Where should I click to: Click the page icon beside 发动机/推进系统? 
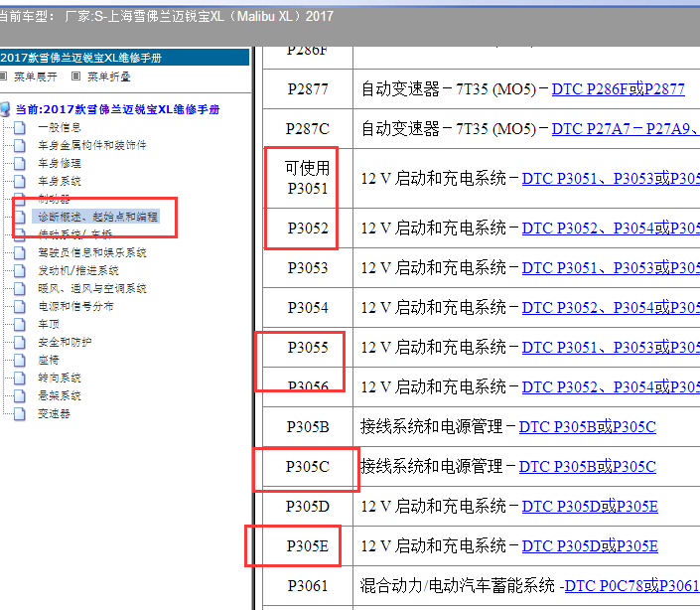(19, 270)
